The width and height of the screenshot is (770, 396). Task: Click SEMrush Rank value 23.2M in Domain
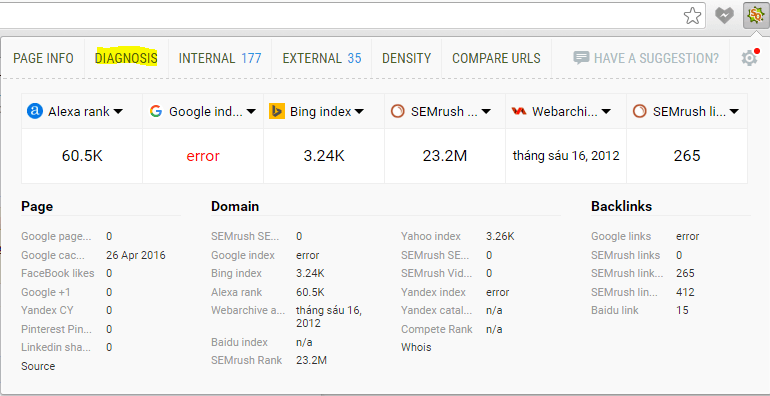[x=311, y=360]
